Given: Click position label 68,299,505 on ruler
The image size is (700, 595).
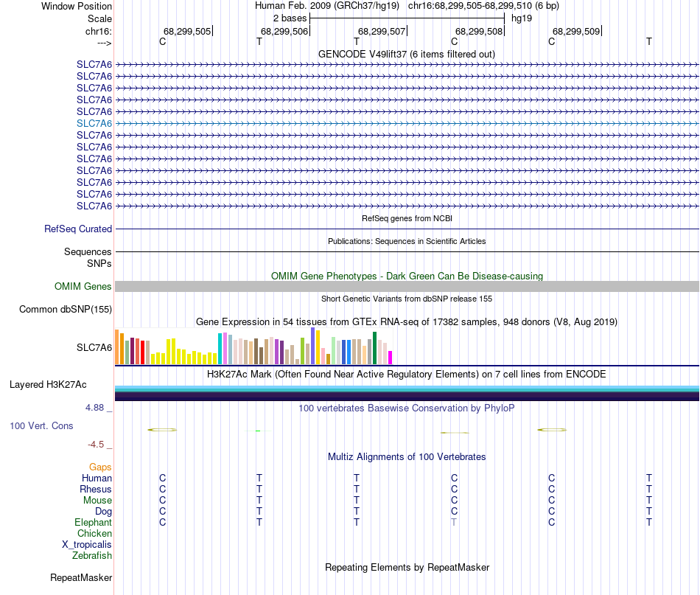Looking at the screenshot, I should pos(187,31).
